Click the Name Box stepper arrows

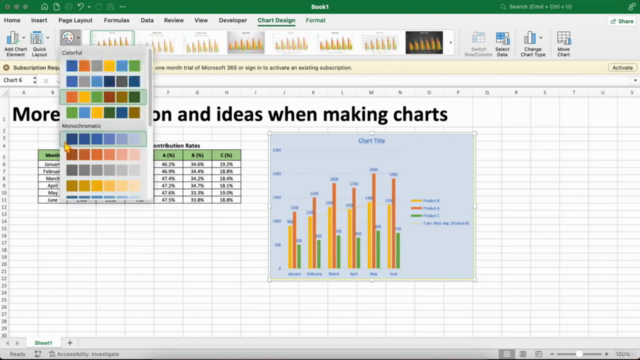pos(34,80)
